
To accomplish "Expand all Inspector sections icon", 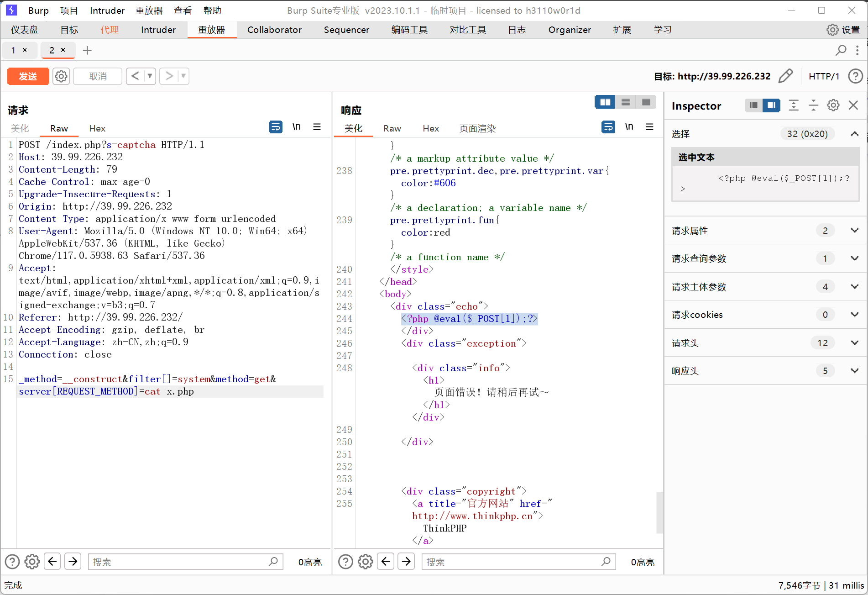I will pos(794,105).
